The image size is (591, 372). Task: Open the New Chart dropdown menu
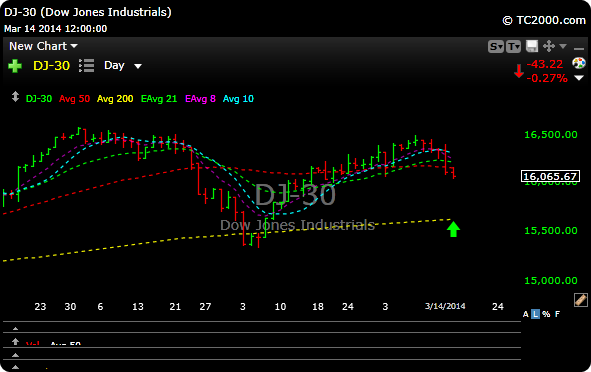point(43,46)
